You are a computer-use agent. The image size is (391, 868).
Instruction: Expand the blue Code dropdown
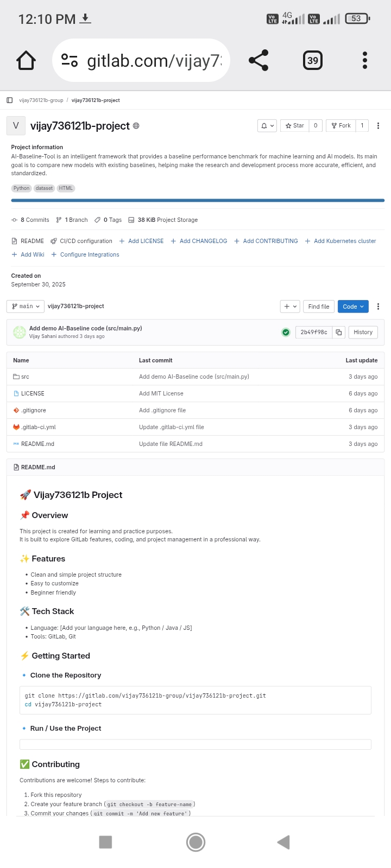click(x=353, y=307)
